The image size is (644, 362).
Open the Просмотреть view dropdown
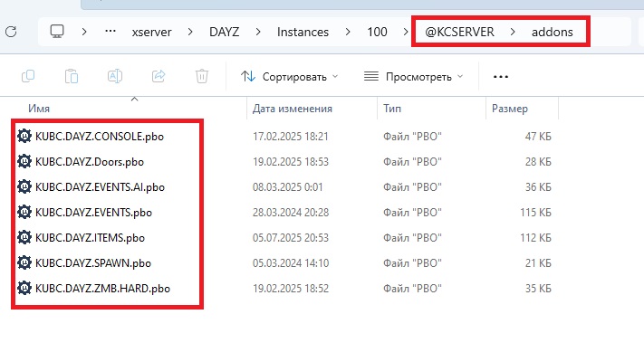(414, 77)
